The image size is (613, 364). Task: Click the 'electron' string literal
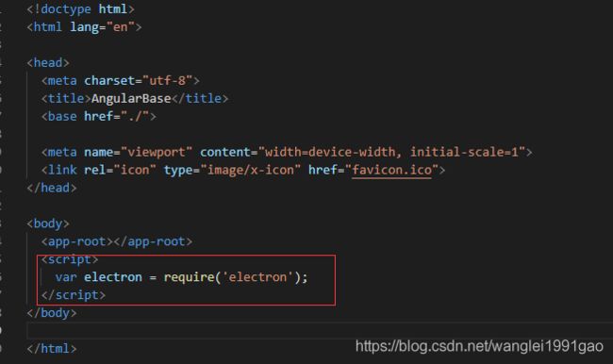coord(257,277)
